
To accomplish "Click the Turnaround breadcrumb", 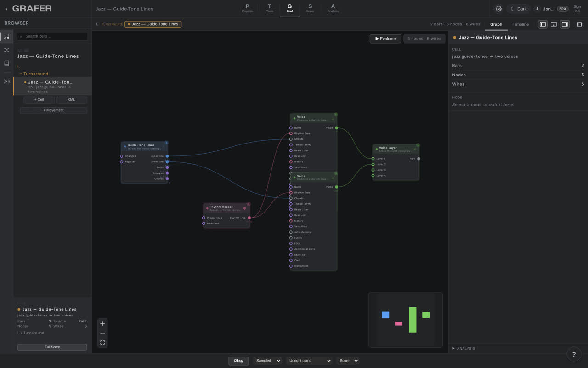I will (112, 24).
